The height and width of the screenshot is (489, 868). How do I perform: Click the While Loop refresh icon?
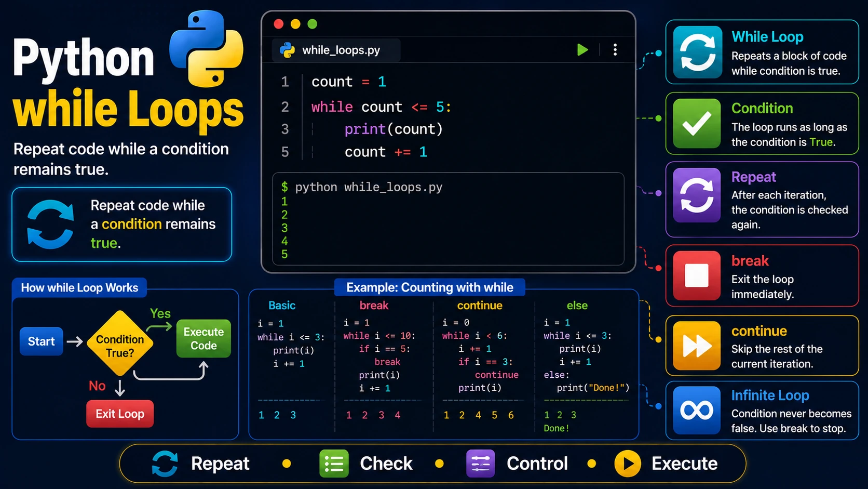coord(697,52)
